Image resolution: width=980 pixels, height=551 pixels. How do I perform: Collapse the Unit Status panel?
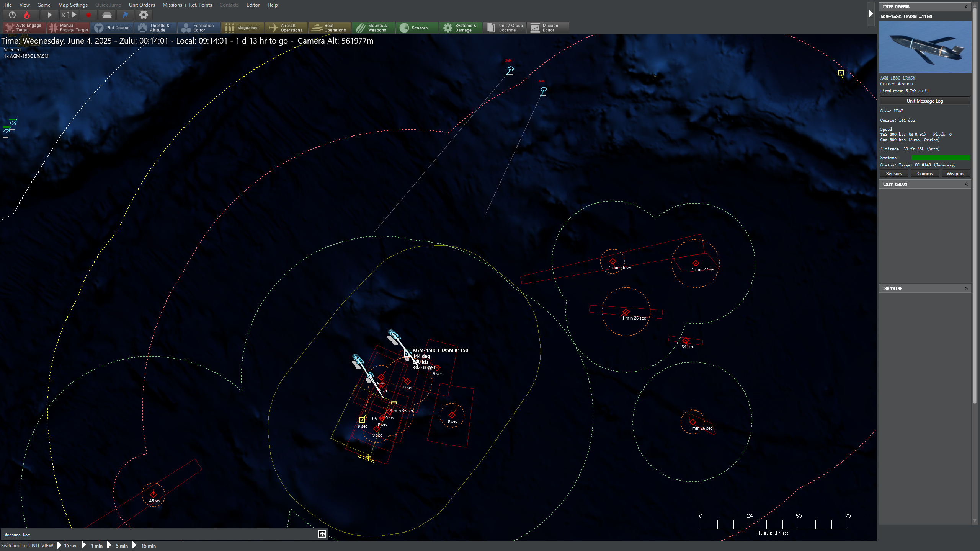pyautogui.click(x=966, y=7)
